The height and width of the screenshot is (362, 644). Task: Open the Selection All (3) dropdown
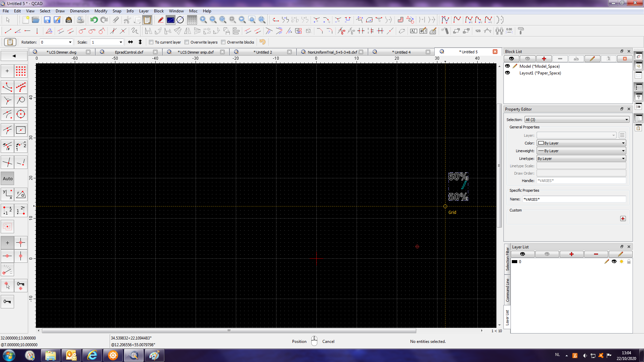pos(577,120)
